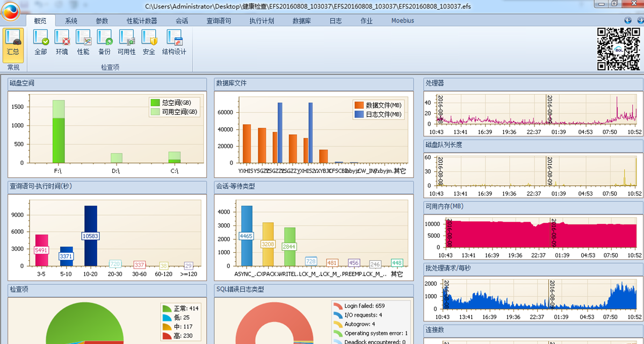Open the 查询语句 tab
Image resolution: width=644 pixels, height=344 pixels.
219,20
